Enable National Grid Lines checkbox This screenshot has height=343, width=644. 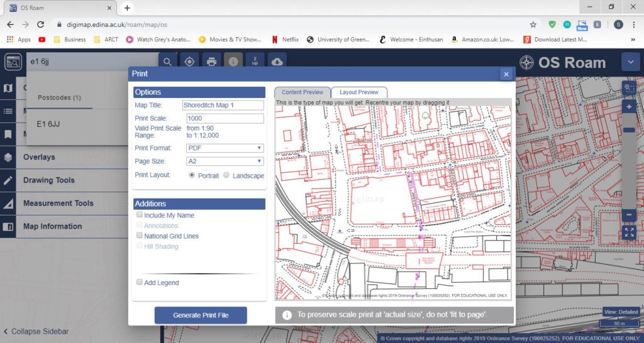coord(140,236)
